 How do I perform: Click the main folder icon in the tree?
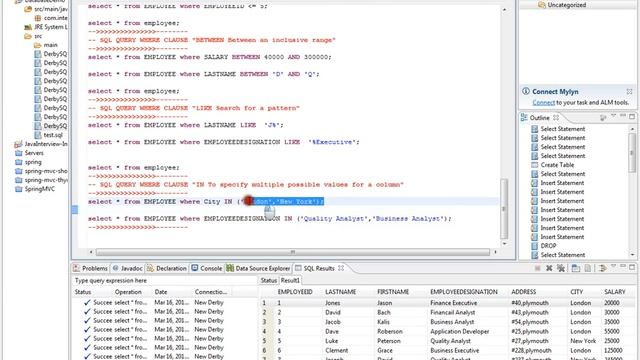click(x=38, y=45)
